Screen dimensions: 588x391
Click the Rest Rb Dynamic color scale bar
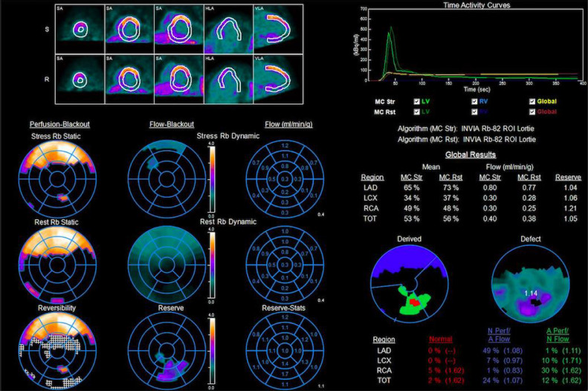click(212, 265)
